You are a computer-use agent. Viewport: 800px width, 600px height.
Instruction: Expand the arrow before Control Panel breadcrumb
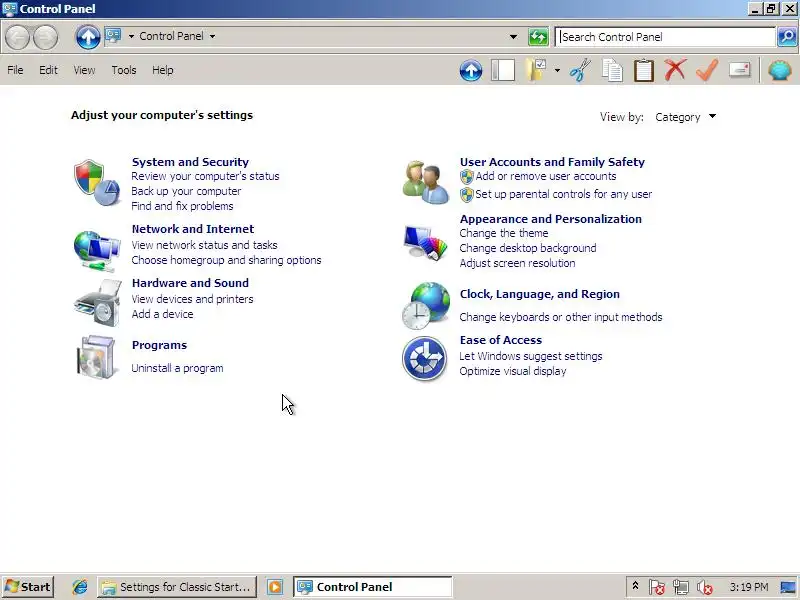(131, 36)
